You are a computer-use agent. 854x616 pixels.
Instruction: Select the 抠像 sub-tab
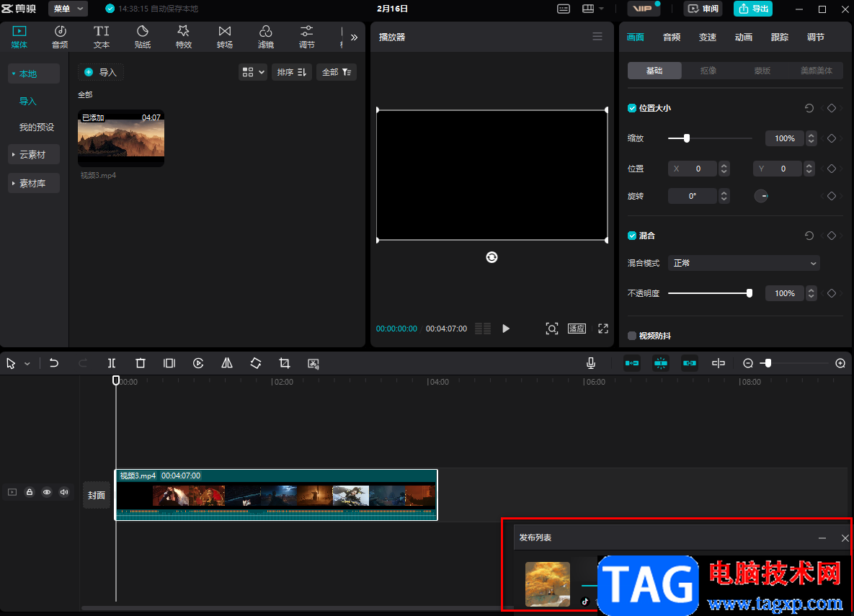(x=708, y=71)
